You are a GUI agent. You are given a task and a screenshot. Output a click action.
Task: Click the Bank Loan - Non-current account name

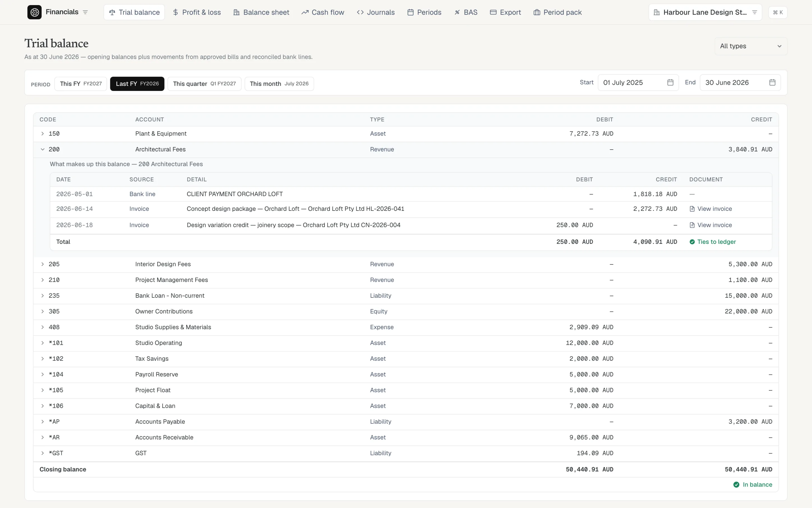click(x=170, y=296)
